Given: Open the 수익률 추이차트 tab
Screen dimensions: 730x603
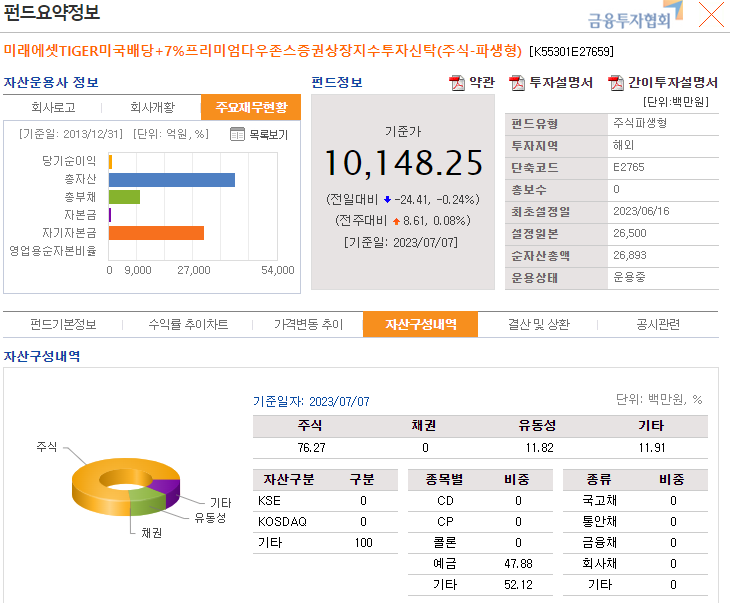Looking at the screenshot, I should click(188, 325).
